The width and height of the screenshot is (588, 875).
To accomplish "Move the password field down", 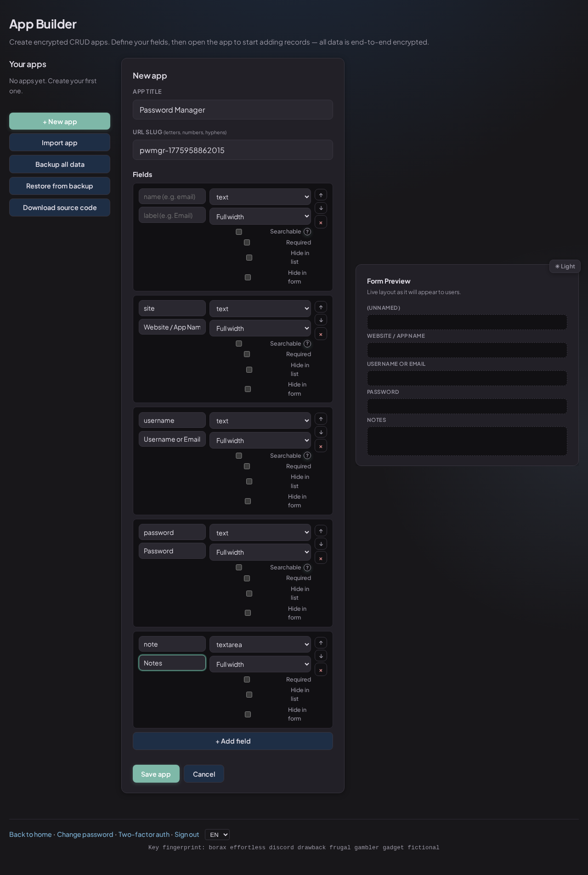I will point(321,544).
